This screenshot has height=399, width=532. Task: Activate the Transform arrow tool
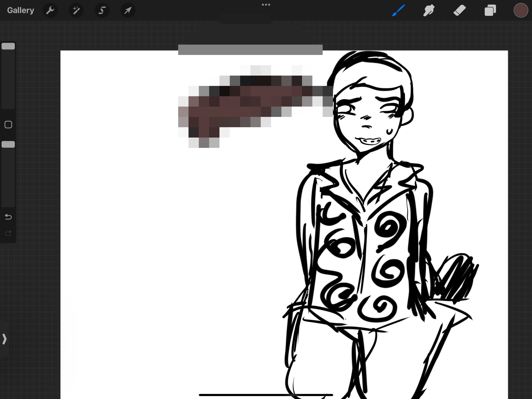128,10
